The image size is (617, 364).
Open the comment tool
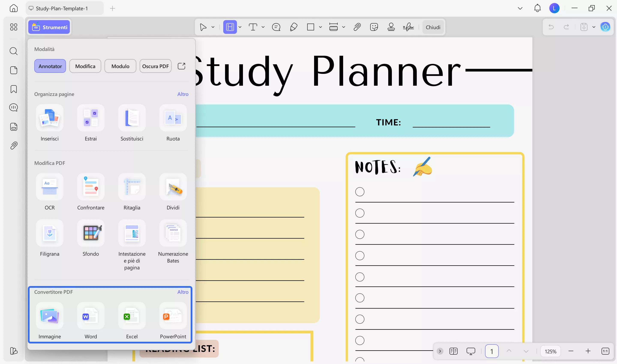[276, 27]
